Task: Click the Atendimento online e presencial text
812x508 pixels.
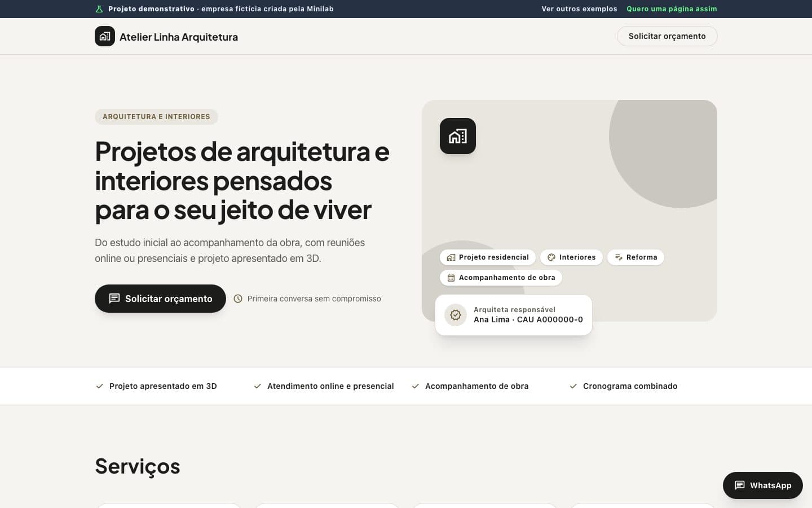Action: (330, 386)
